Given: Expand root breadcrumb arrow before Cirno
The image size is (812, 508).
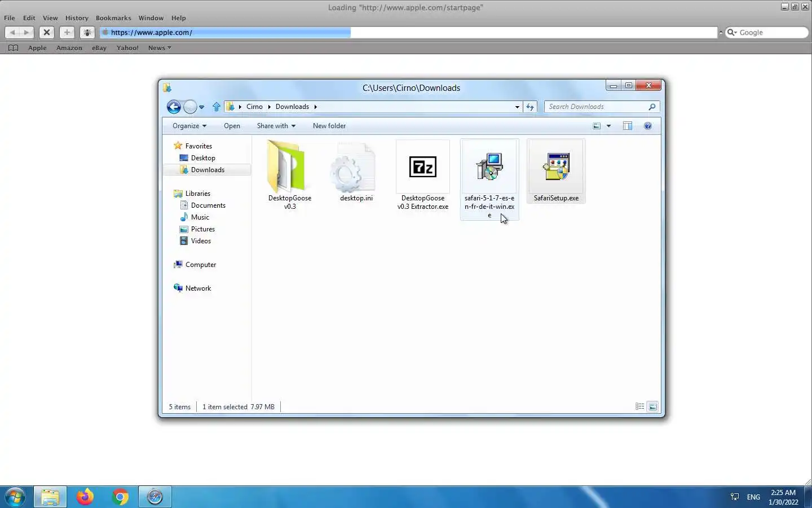Looking at the screenshot, I should [x=240, y=107].
